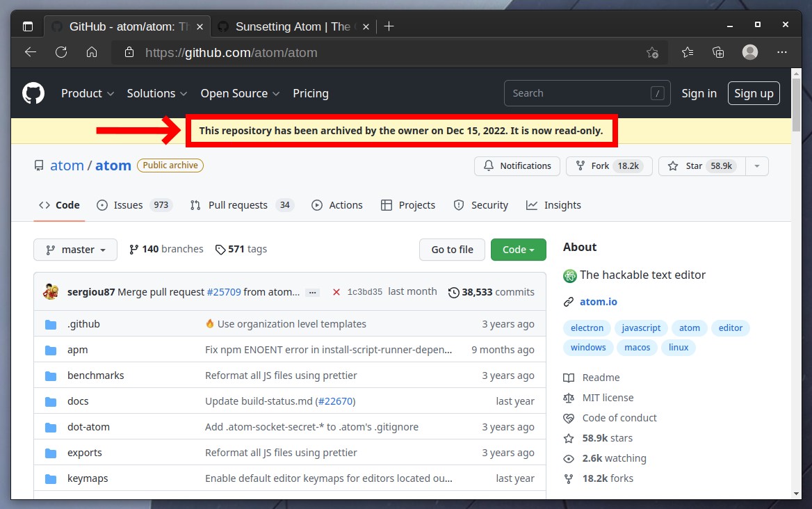Open the .github folder
812x509 pixels.
83,324
